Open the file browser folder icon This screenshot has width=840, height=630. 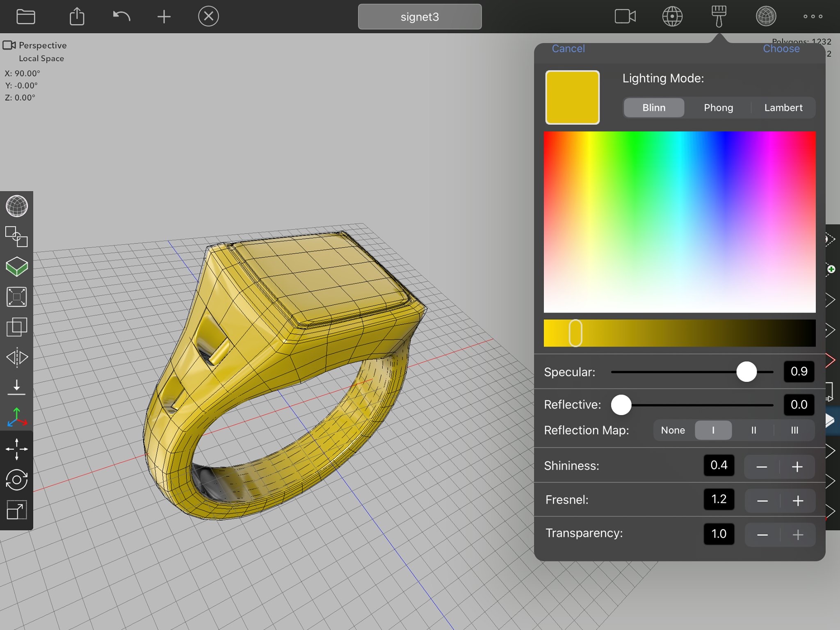[x=25, y=17]
